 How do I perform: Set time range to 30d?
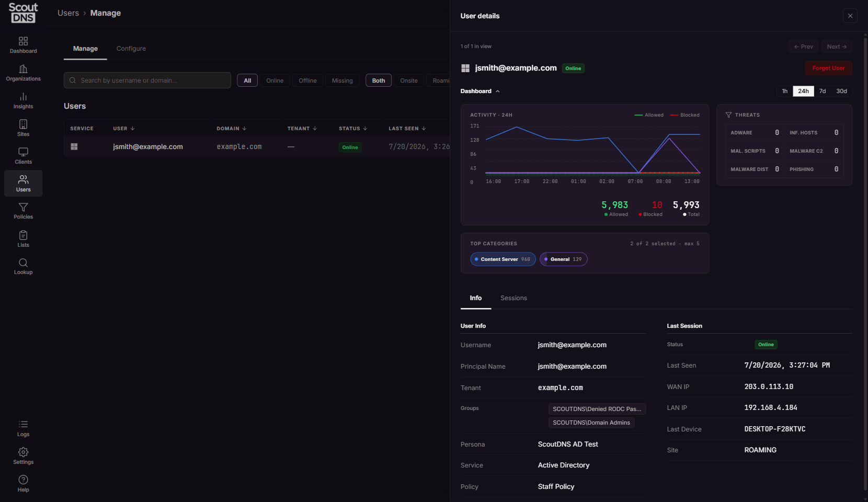[x=841, y=91]
